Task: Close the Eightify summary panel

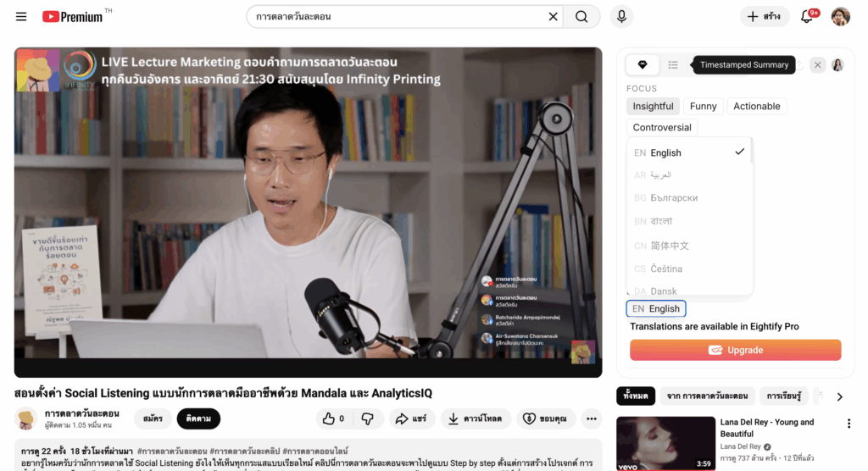Action: click(x=817, y=65)
